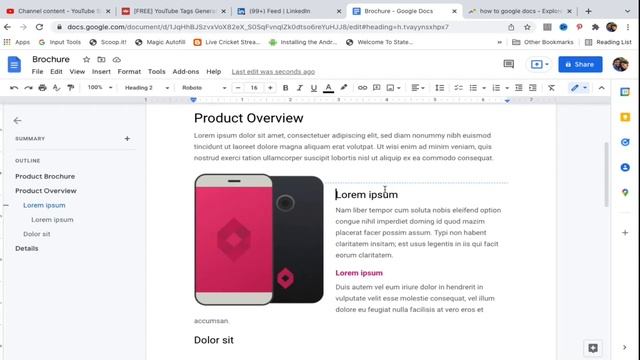Jump to Product Overview in the outline

pyautogui.click(x=46, y=191)
